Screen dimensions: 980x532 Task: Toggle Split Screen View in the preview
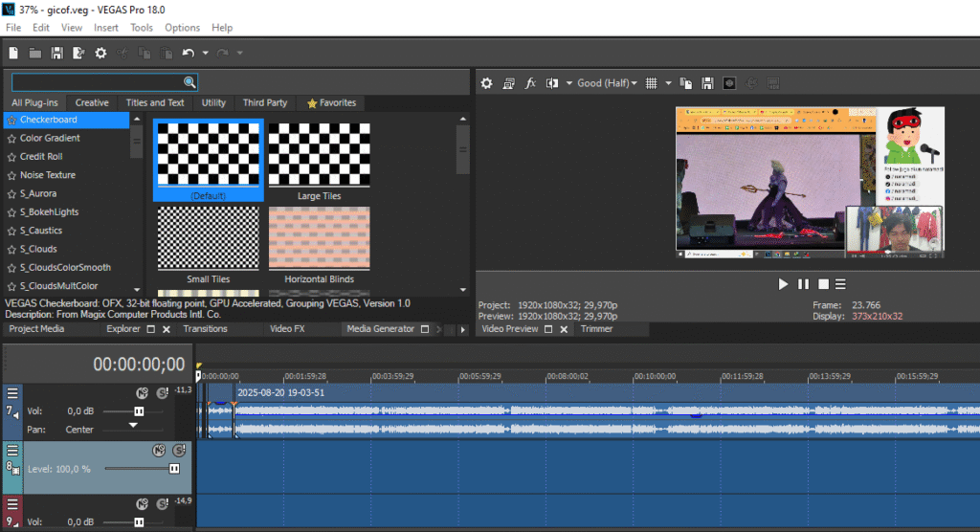[x=552, y=83]
